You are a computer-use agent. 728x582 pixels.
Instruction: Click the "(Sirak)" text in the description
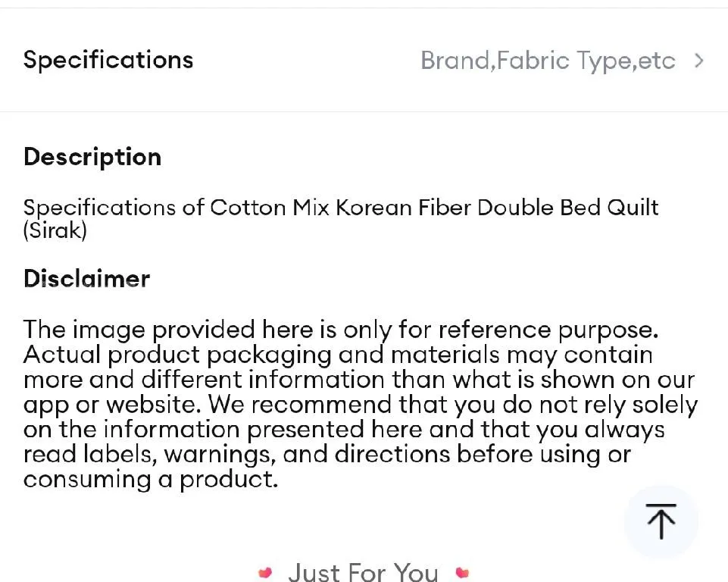[x=55, y=230]
